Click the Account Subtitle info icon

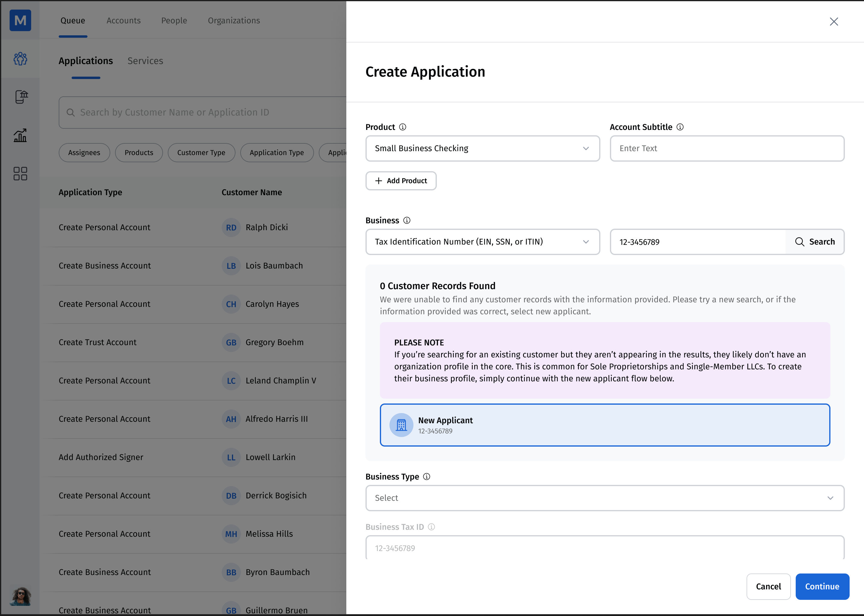(680, 127)
